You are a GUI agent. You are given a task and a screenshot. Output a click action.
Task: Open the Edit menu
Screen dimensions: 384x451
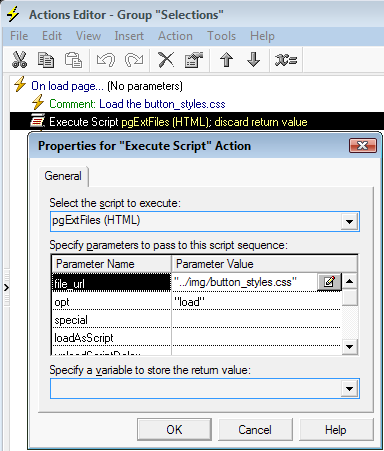tap(52, 36)
